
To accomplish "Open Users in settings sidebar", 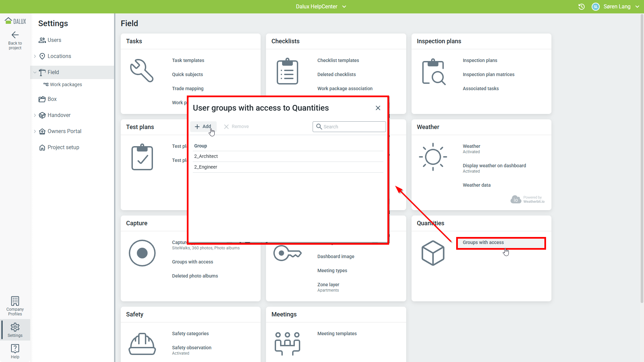I will pos(54,40).
